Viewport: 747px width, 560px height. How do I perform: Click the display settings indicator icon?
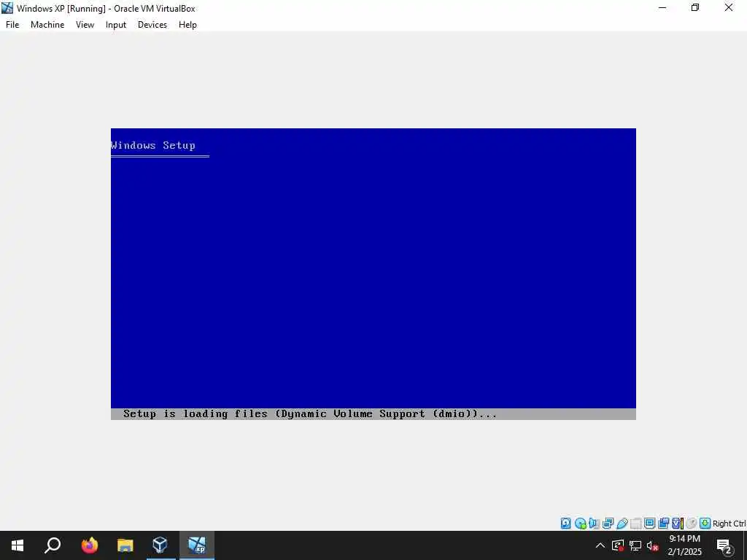[649, 524]
